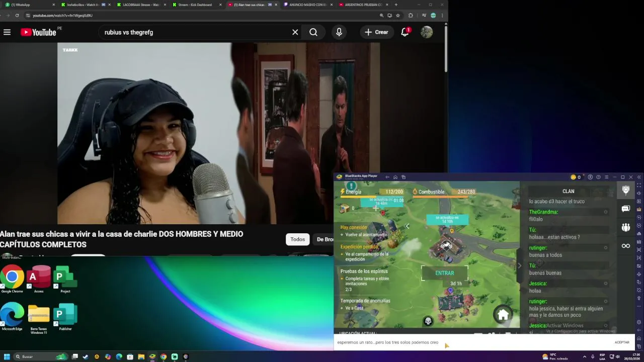Click the Chrome address bar URL
This screenshot has height=362, width=644.
63,16
